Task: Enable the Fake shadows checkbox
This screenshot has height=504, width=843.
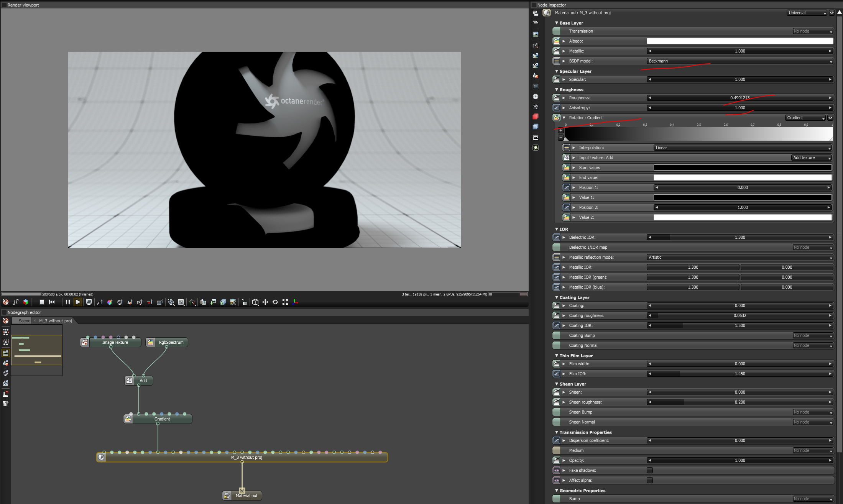Action: (x=649, y=470)
